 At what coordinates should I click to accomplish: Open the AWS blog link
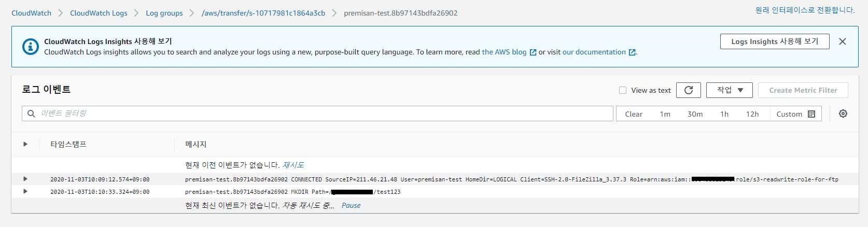pyautogui.click(x=504, y=52)
